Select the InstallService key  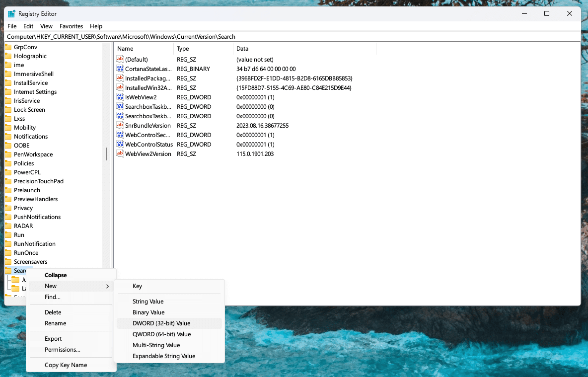31,83
